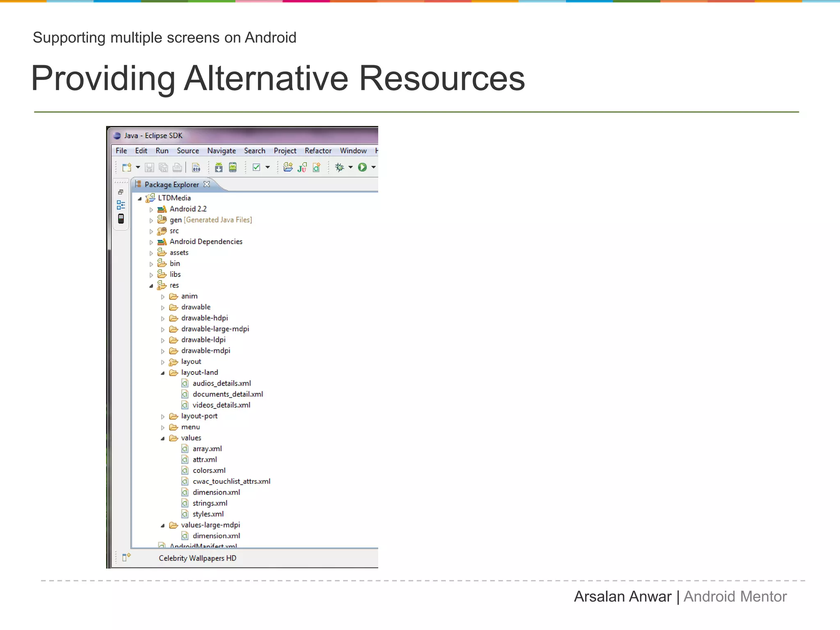Image resolution: width=840 pixels, height=630 pixels.
Task: Click the New JUnit test icon
Action: [302, 167]
